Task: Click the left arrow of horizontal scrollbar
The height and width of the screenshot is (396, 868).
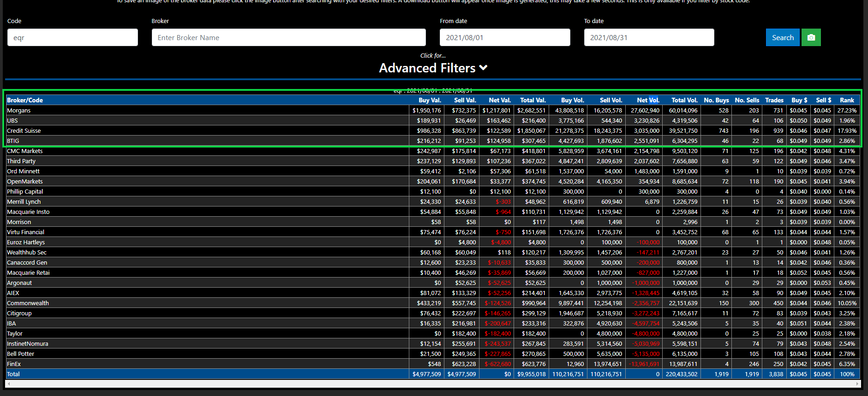Action: click(x=8, y=384)
